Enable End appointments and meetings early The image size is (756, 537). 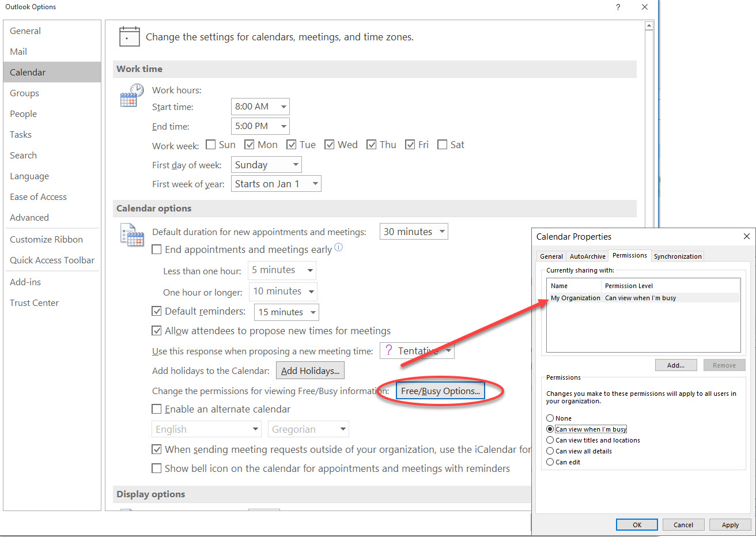(157, 249)
